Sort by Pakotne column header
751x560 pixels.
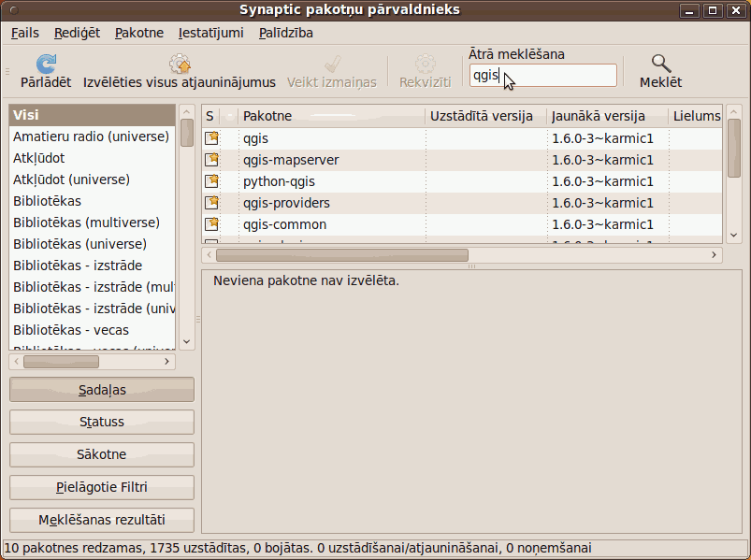point(331,116)
